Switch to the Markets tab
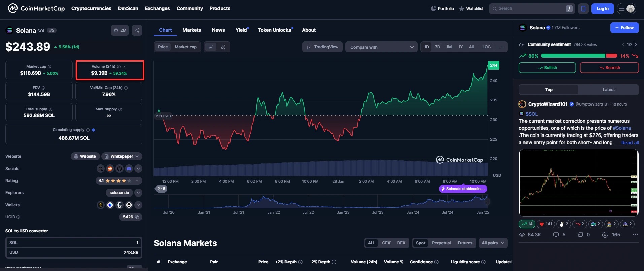Viewport: 644px width, 271px height. click(192, 30)
